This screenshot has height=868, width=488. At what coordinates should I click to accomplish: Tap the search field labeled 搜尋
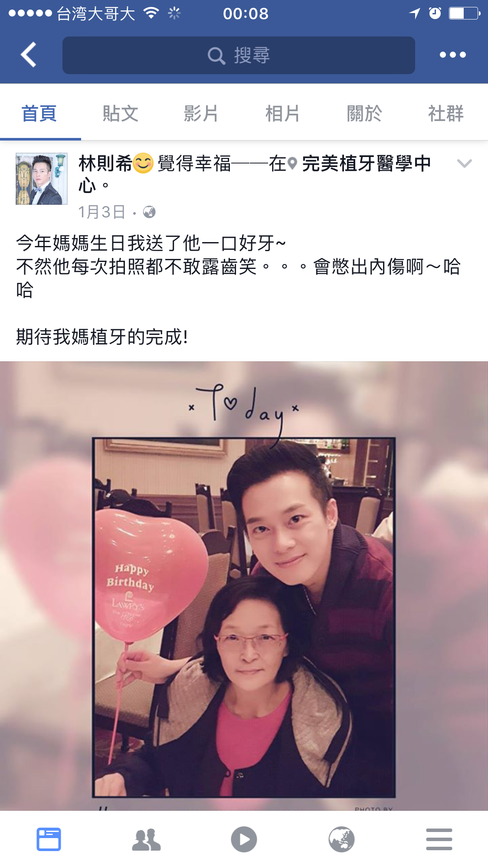click(239, 55)
